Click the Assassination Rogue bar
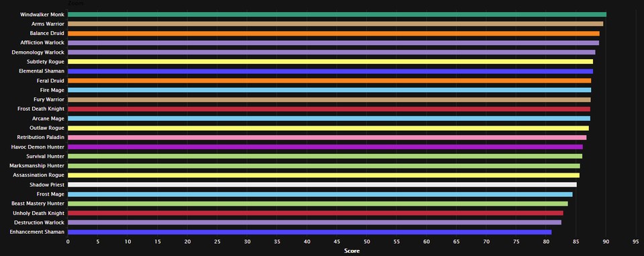Image resolution: width=644 pixels, height=256 pixels. pos(323,175)
